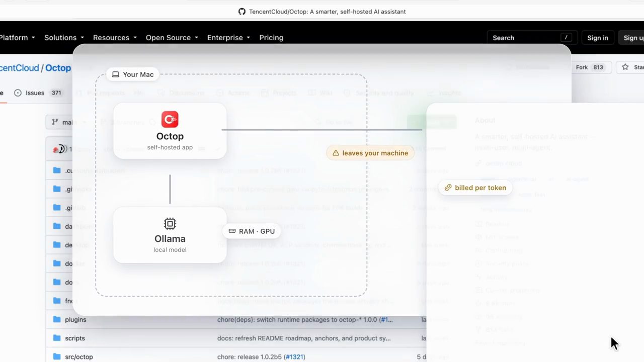The image size is (644, 362).
Task: Open the #1321 link in the src/octop row
Action: pos(294,356)
